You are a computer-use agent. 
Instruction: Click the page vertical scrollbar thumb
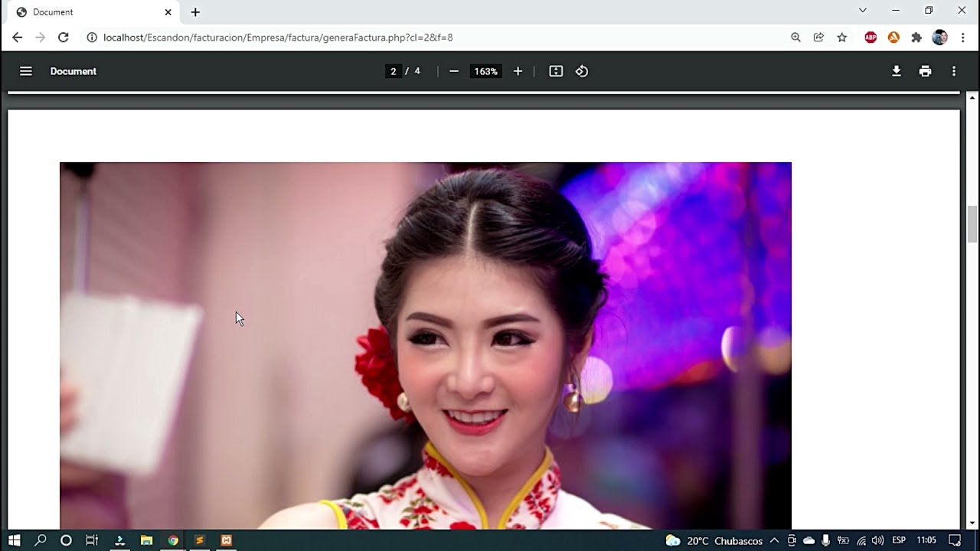(x=972, y=224)
